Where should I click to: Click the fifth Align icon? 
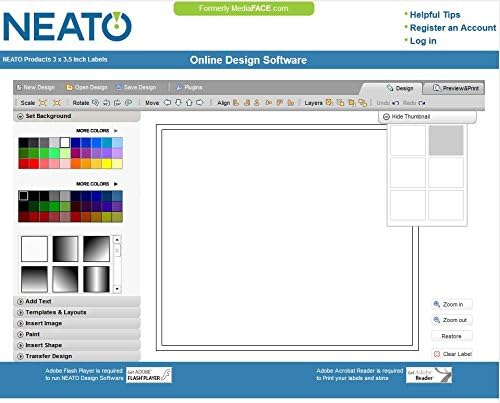pos(279,103)
